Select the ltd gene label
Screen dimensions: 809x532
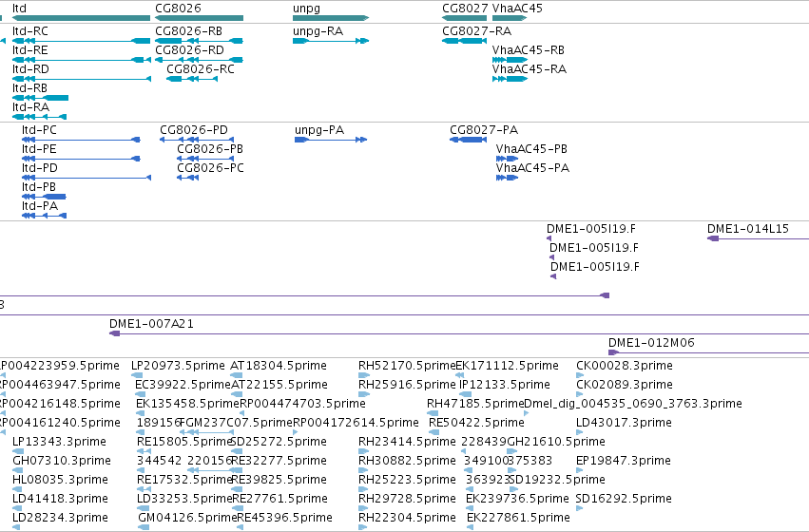[19, 9]
